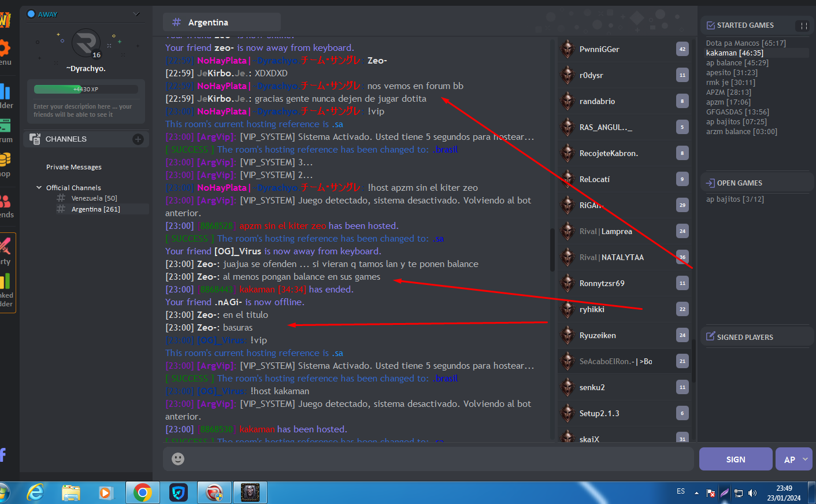Screen dimensions: 816x504
Task: Click user Ronnytzsr69 in the user list
Action: click(x=602, y=283)
